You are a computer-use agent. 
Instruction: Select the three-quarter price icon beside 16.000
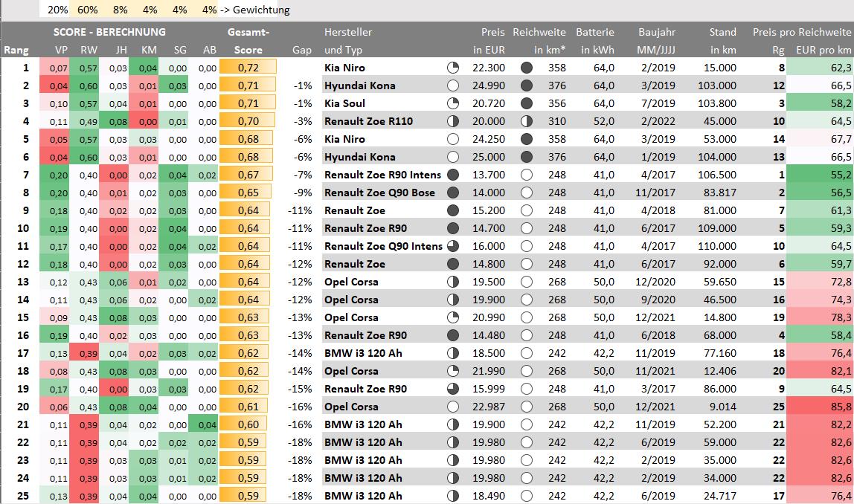click(452, 246)
